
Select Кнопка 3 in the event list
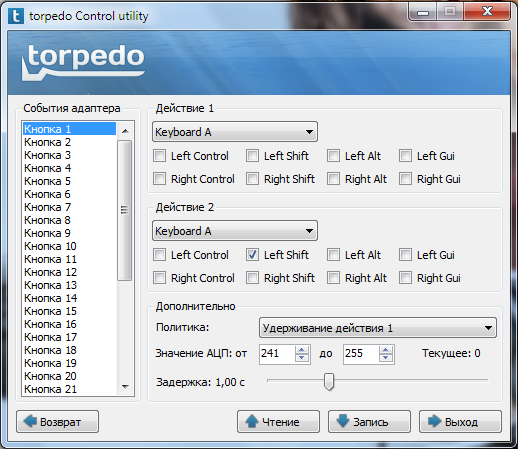[x=70, y=155]
